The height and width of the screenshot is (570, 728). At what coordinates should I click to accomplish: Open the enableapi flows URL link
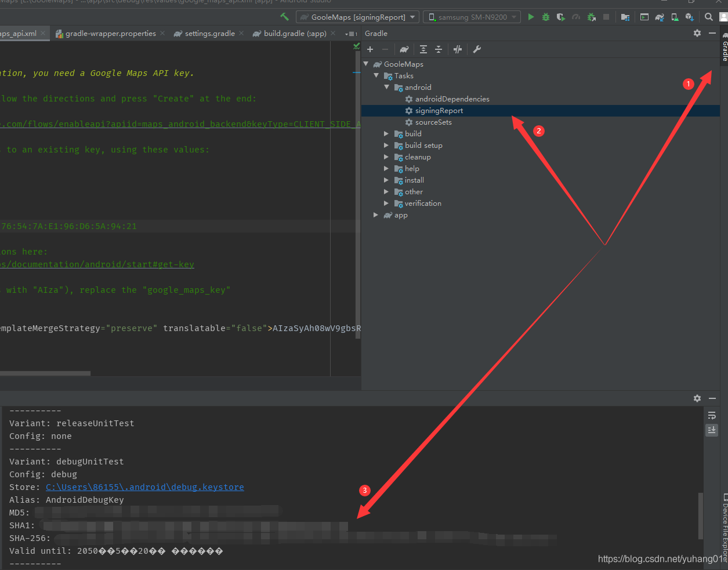point(180,124)
